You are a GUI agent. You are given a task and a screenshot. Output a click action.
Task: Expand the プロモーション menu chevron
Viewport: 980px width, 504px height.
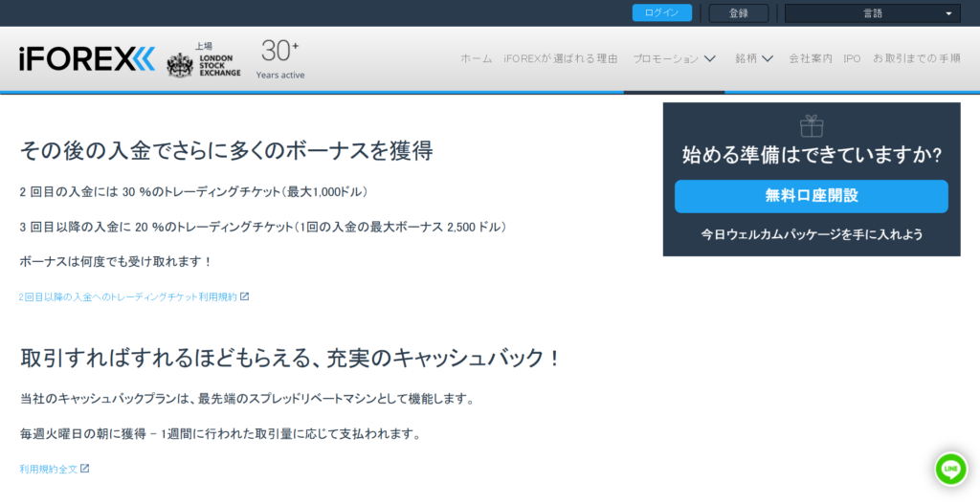pyautogui.click(x=710, y=58)
